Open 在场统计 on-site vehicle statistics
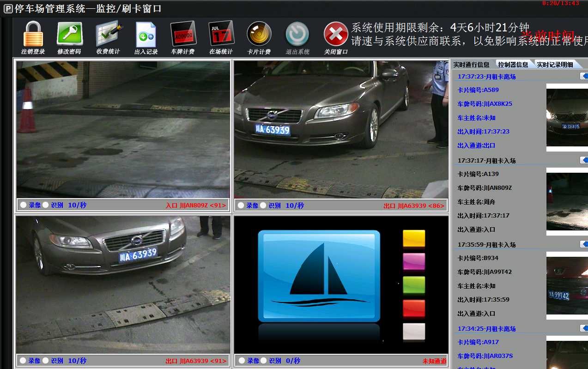Screen dimensions: 588x369 point(220,33)
